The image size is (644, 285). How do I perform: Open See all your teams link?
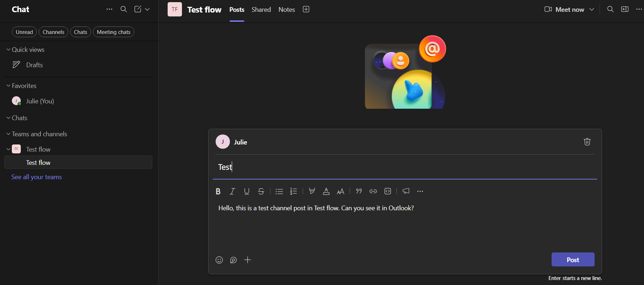pyautogui.click(x=37, y=177)
